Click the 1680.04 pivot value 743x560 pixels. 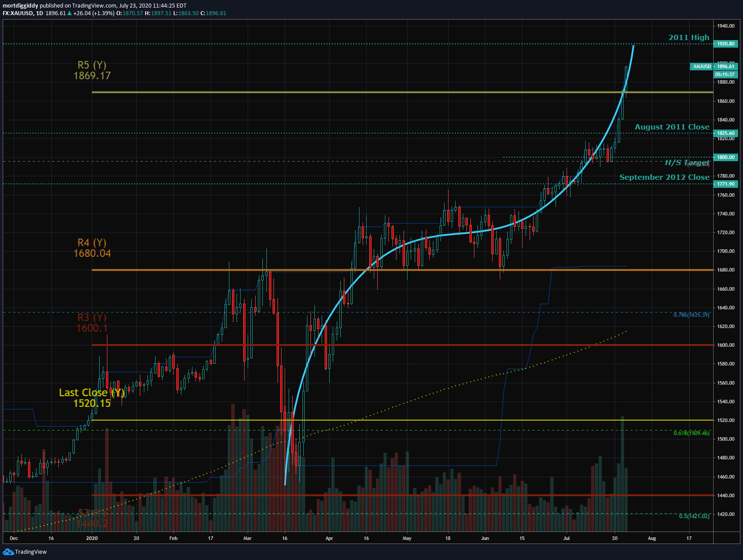coord(92,253)
